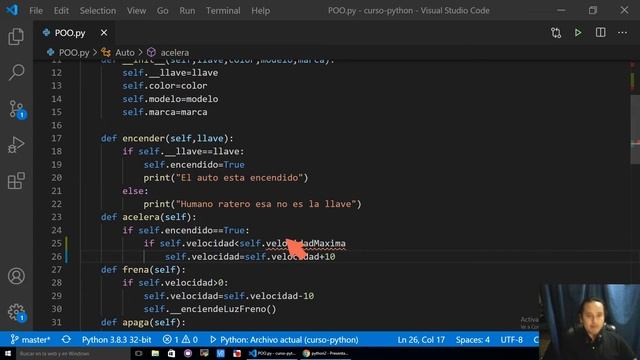
Task: Split the editor to the right
Action: tap(600, 33)
